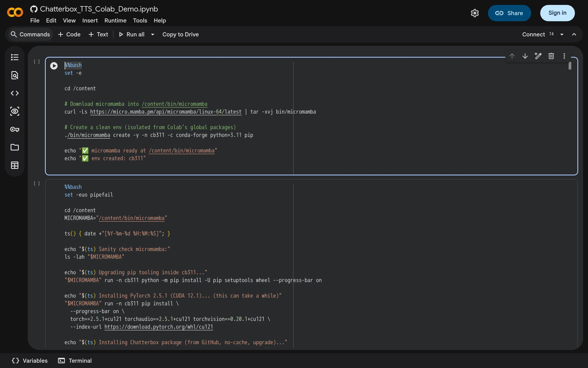This screenshot has width=588, height=368.
Task: Open the Secrets key panel
Action: [14, 129]
